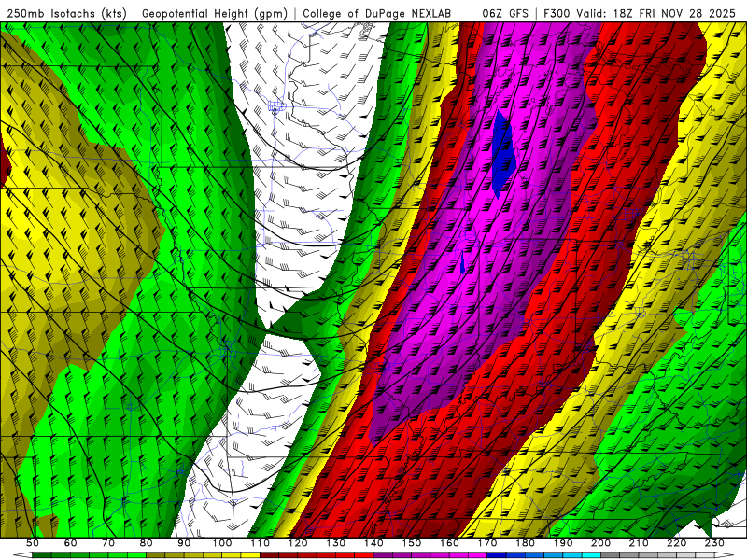
Task: Click the colorbar label '190'
Action: pos(563,543)
